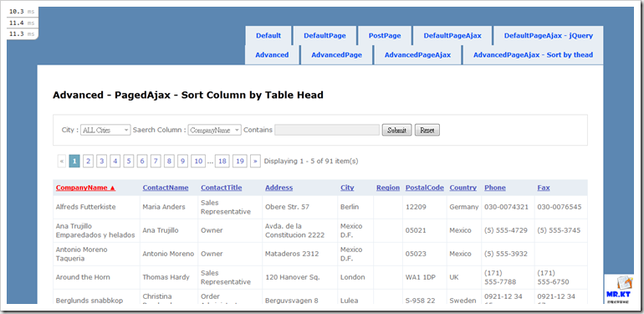Sort by ContactTitle column header
This screenshot has width=644, height=314.
pyautogui.click(x=222, y=188)
